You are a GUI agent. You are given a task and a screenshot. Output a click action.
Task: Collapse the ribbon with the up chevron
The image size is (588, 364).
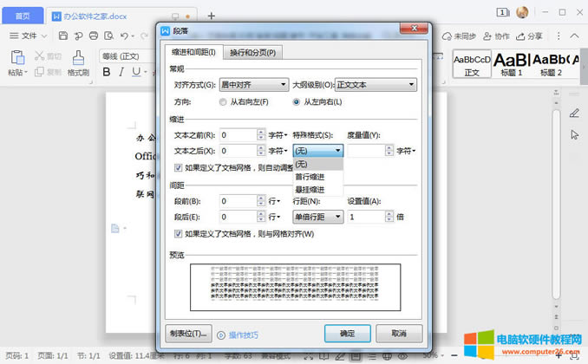[x=574, y=36]
